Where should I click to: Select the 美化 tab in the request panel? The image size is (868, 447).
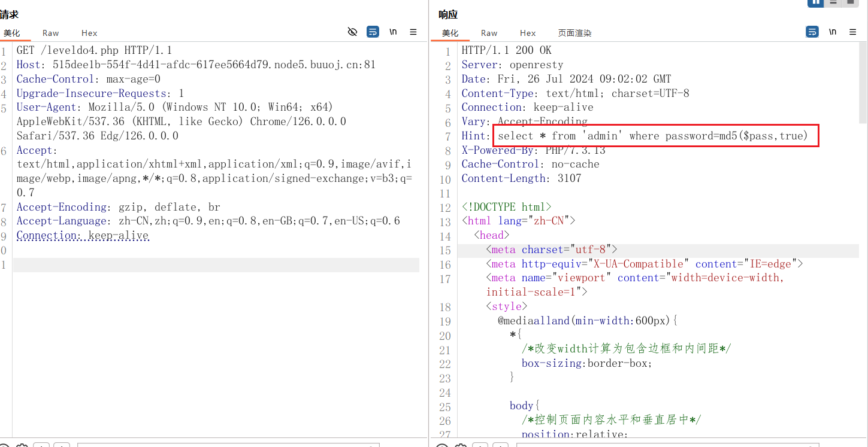[11, 33]
